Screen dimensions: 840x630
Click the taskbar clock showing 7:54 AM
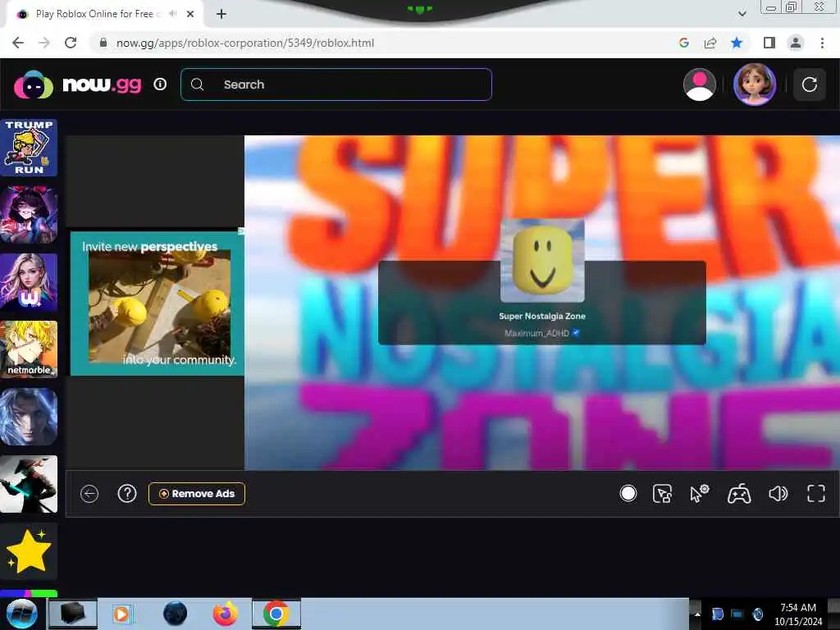[797, 614]
